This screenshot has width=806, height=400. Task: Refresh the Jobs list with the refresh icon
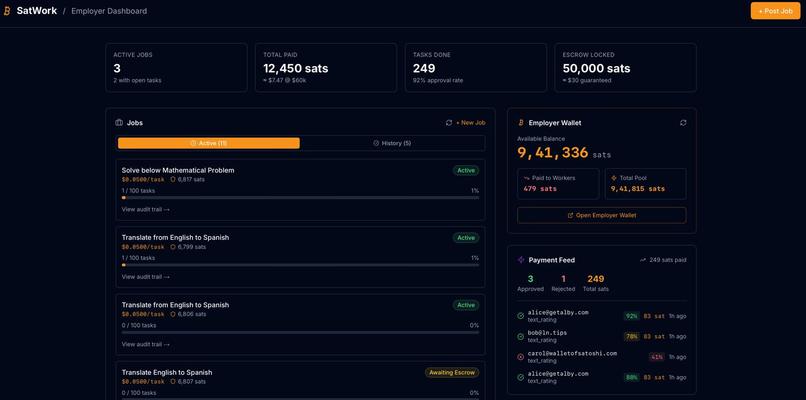point(449,123)
